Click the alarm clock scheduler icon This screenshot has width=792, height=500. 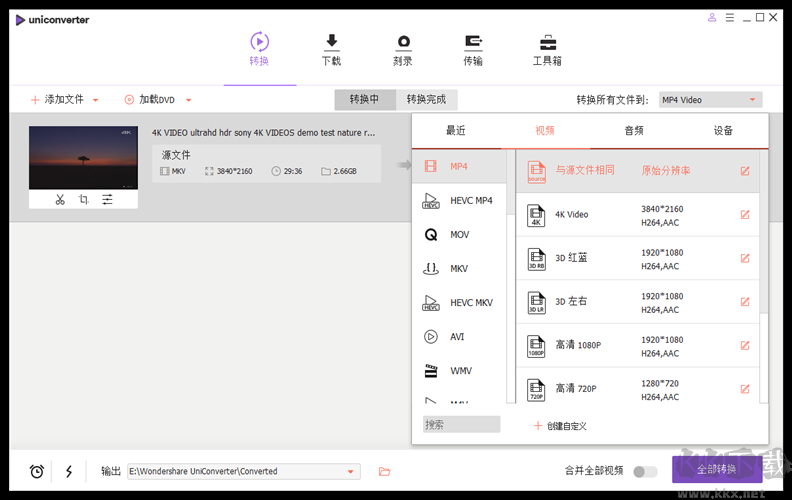pos(37,471)
